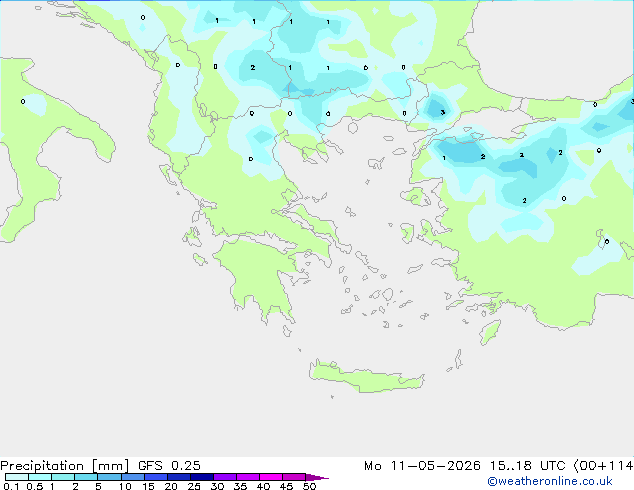
Task: Select the 2–5 mm legend color
Action: [86, 477]
